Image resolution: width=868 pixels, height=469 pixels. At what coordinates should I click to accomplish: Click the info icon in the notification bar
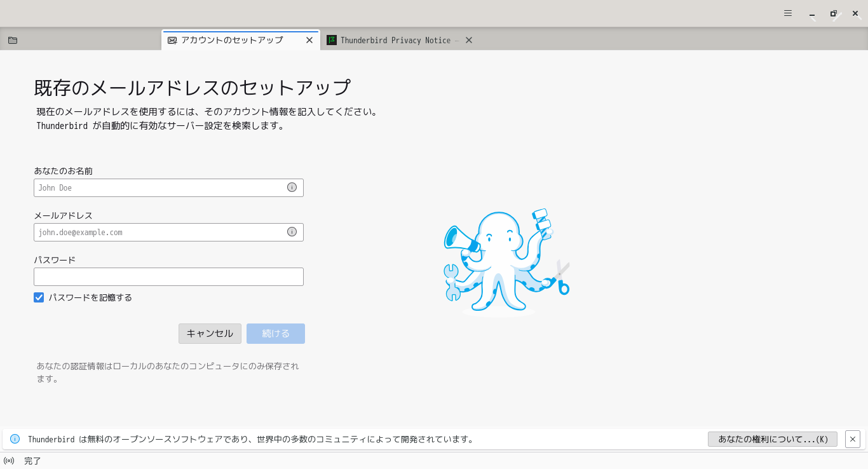coord(15,438)
